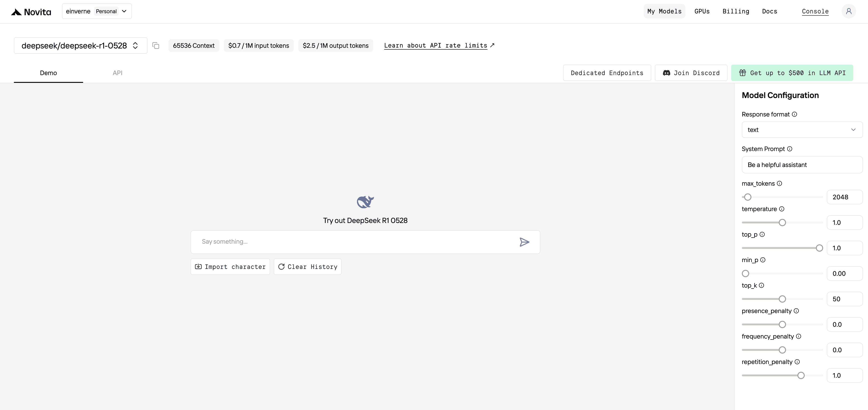Adjust the max_tokens slider handle
868x410 pixels.
748,197
